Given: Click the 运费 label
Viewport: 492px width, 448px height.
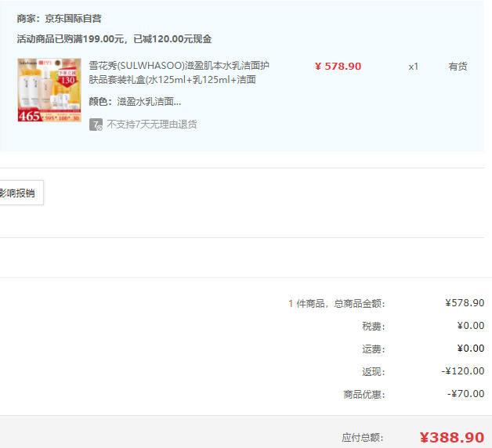Looking at the screenshot, I should coord(374,349).
